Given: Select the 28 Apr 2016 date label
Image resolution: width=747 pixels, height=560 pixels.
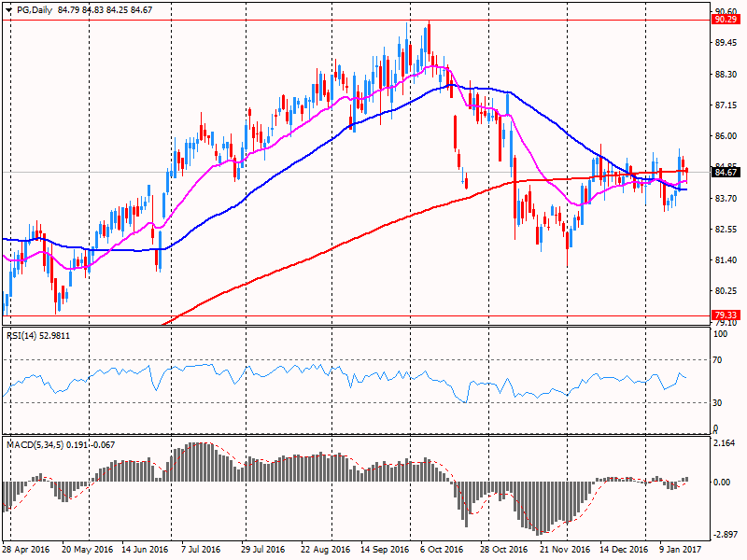Looking at the screenshot, I should tap(26, 549).
